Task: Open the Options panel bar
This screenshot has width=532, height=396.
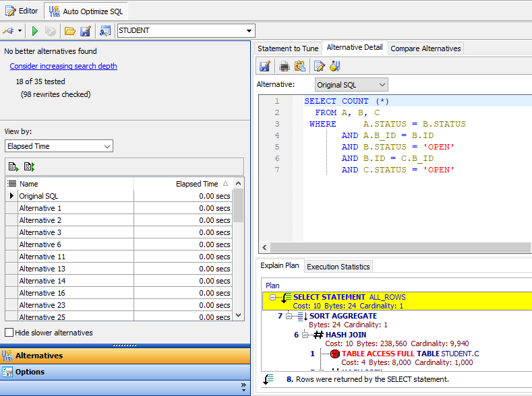Action: (125, 372)
